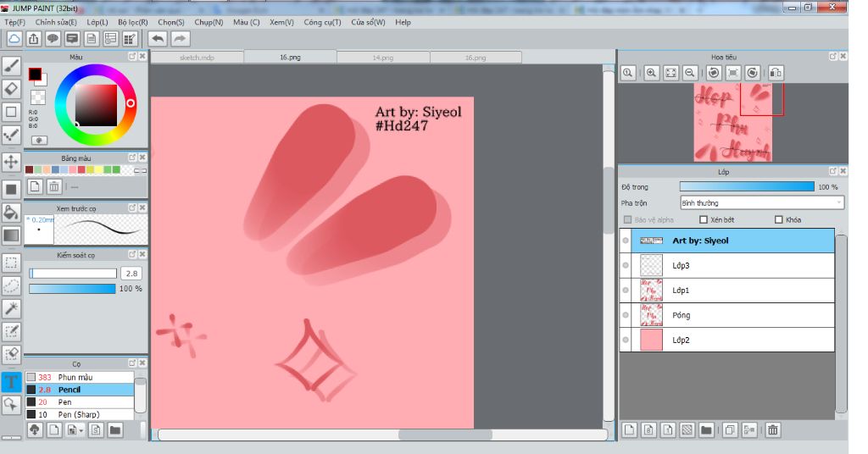Open the Lớp(L) menu
The height and width of the screenshot is (454, 868).
click(x=97, y=22)
